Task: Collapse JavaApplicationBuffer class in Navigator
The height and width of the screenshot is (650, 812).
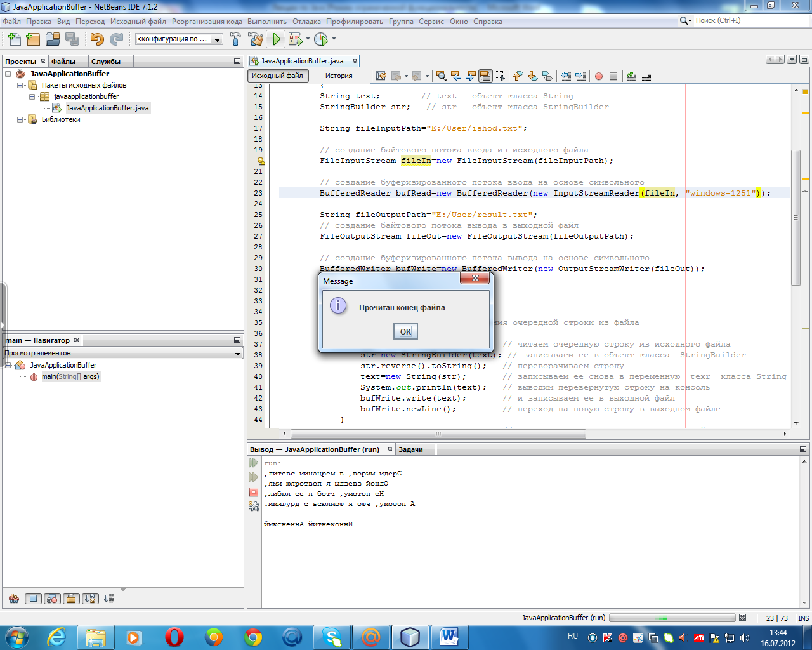Action: point(8,365)
